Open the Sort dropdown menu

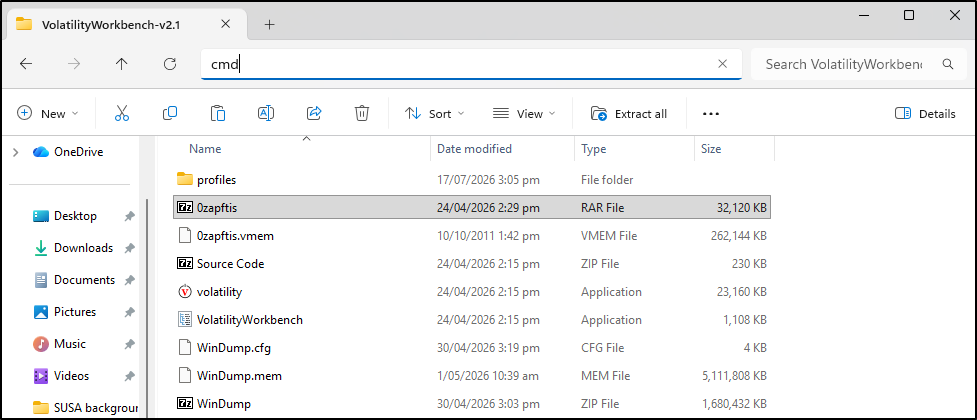coord(435,113)
